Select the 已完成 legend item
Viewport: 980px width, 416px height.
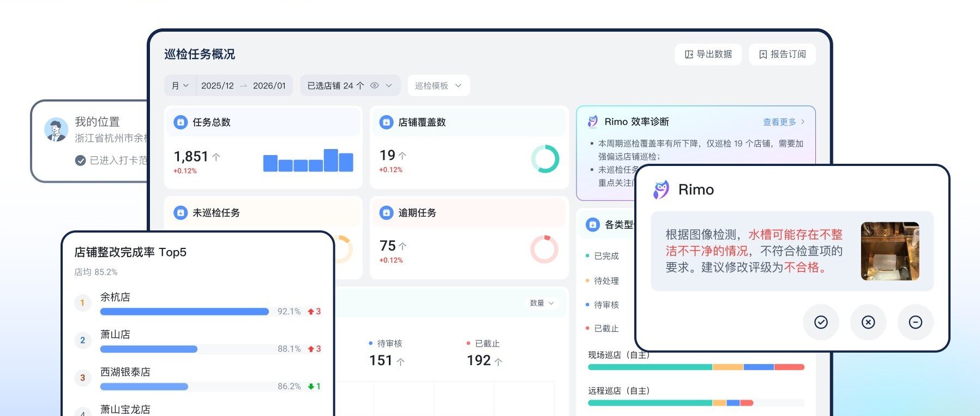click(602, 256)
